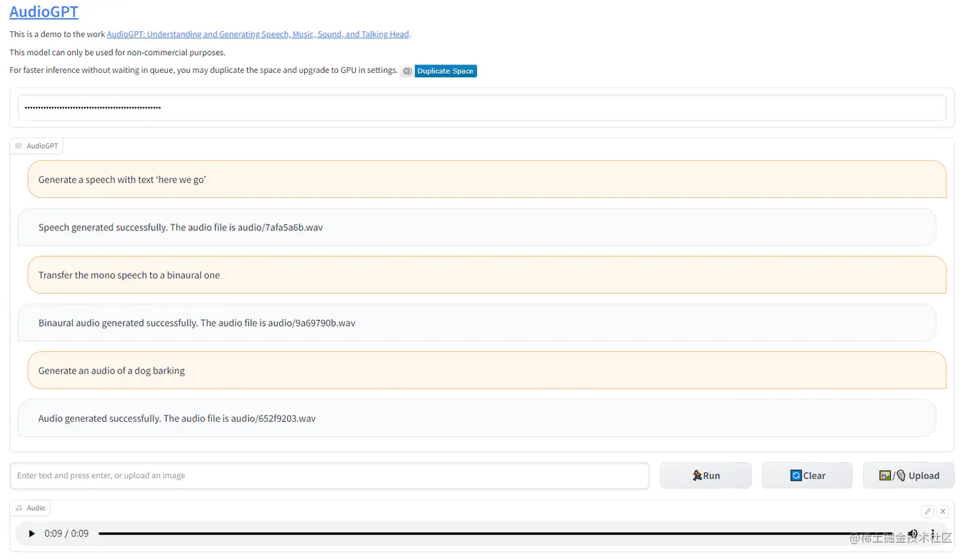Select reply mentioning audio/7afa5a6b.wav
Viewport: 968px width, 560px height.
click(x=477, y=227)
